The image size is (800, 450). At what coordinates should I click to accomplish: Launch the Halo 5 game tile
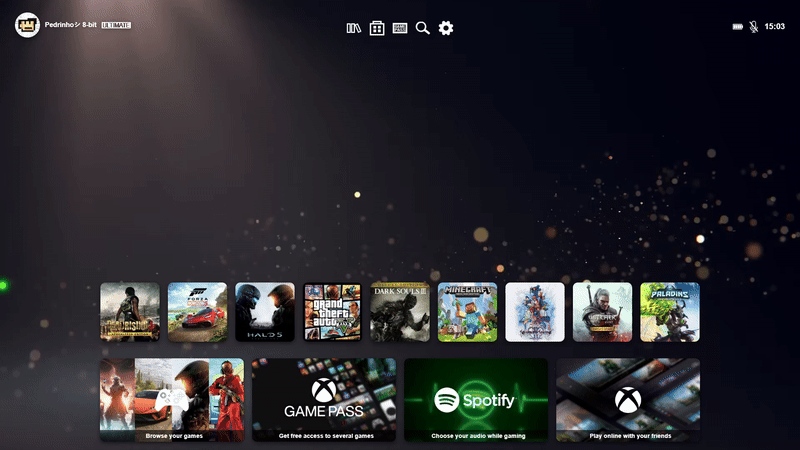coord(265,312)
